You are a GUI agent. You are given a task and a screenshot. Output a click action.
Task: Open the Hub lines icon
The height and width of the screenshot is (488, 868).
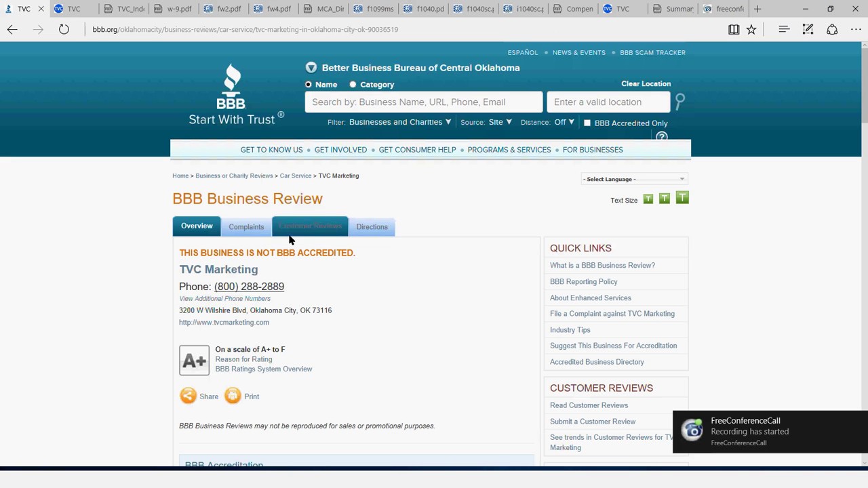click(784, 29)
